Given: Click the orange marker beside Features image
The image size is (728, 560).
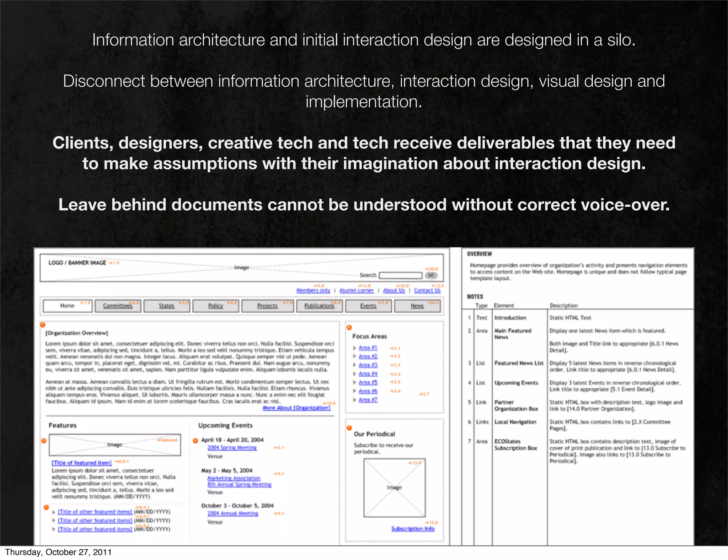Looking at the screenshot, I should pyautogui.click(x=44, y=441).
